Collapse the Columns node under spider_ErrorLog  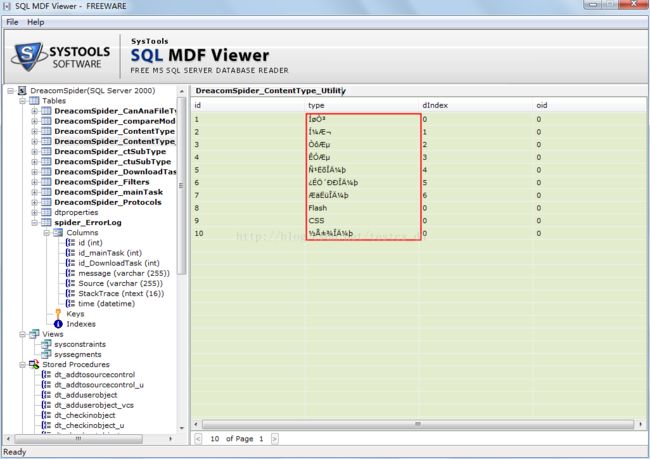pos(47,233)
